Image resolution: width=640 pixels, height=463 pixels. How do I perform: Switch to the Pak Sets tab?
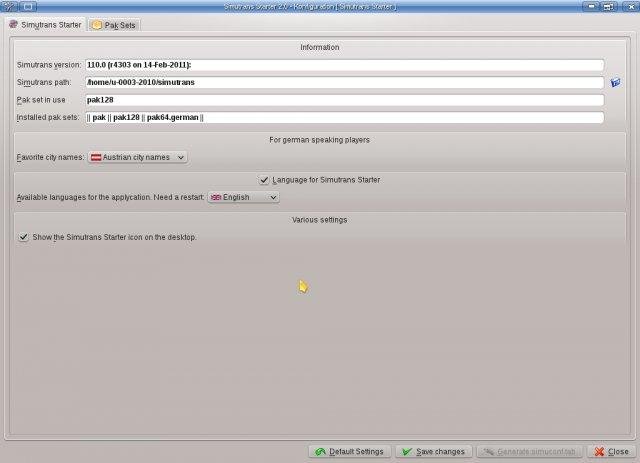(114, 25)
